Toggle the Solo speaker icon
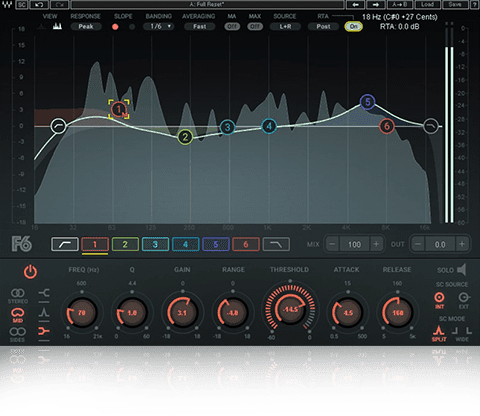Viewport: 480px width, 416px height. point(461,270)
